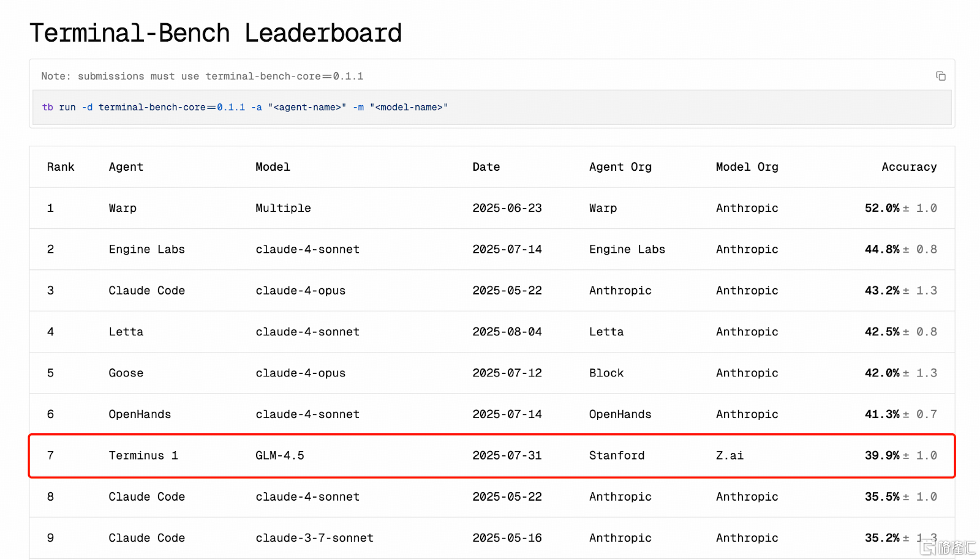Click the 52.0% accuracy value
The width and height of the screenshot is (980, 560).
[882, 208]
